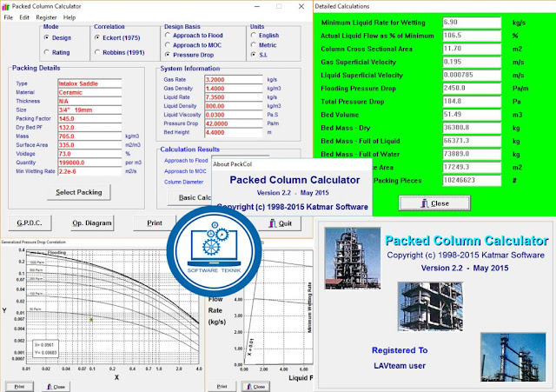Click the door icon on Quit button
Viewport: 556px width, 392px height.
point(272,223)
